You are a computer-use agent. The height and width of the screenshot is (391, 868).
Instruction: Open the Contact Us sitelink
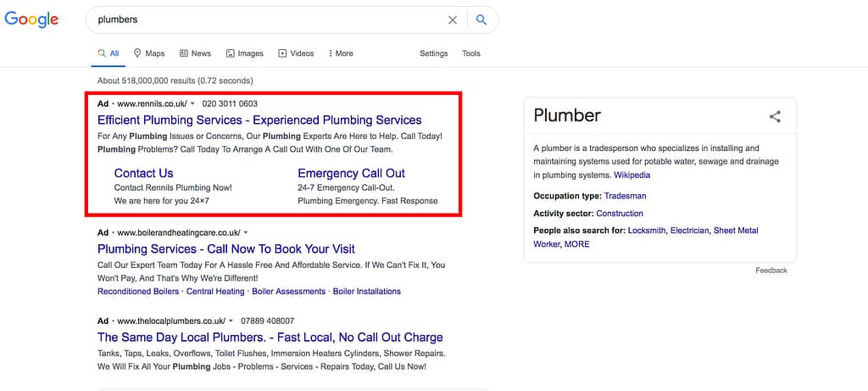coord(143,173)
